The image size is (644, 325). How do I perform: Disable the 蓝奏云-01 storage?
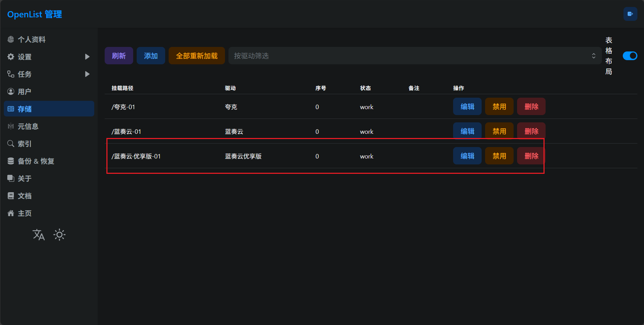[x=499, y=131]
